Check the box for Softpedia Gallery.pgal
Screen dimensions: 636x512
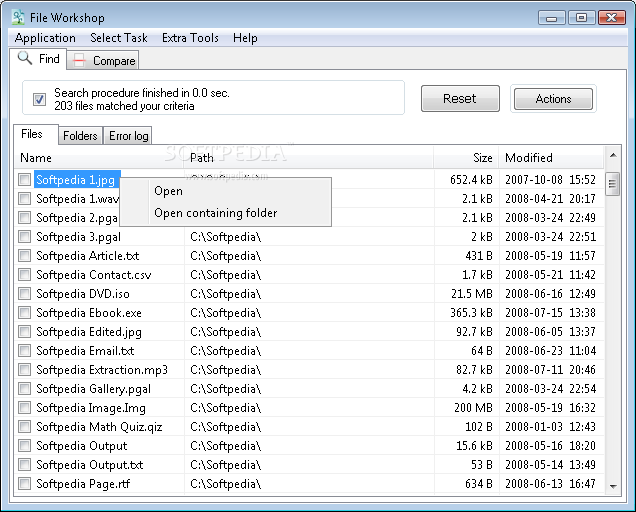click(x=25, y=389)
